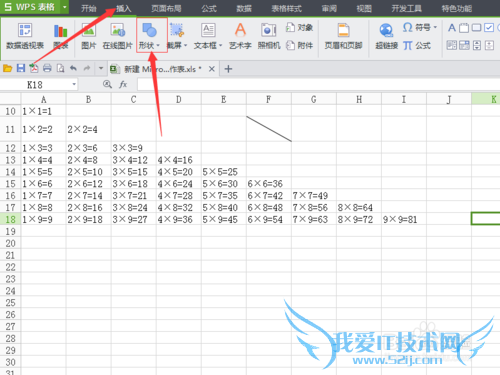Click the 超链接 hyperlink icon
This screenshot has height=375, width=500.
[x=386, y=31]
